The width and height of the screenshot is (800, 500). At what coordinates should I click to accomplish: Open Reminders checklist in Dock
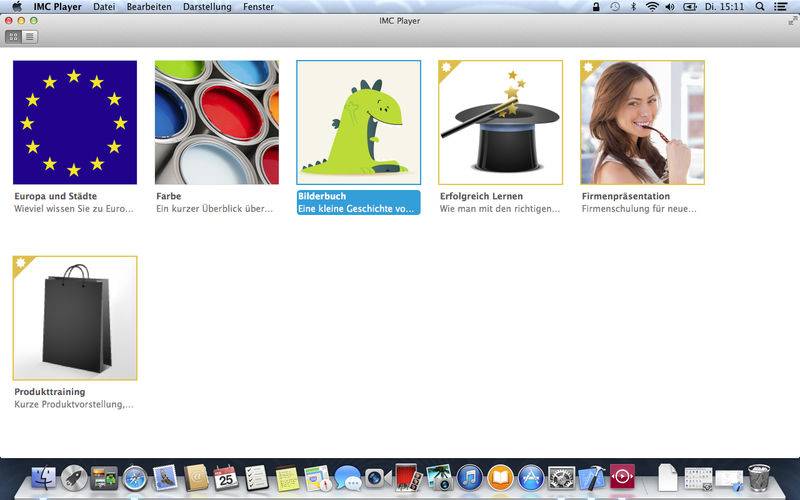(256, 478)
